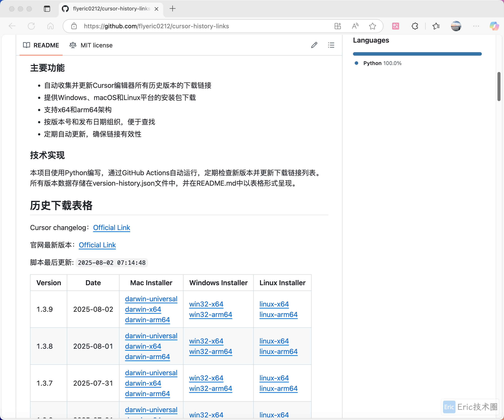504x420 pixels.
Task: Open the Favorites list icon
Action: (x=436, y=26)
